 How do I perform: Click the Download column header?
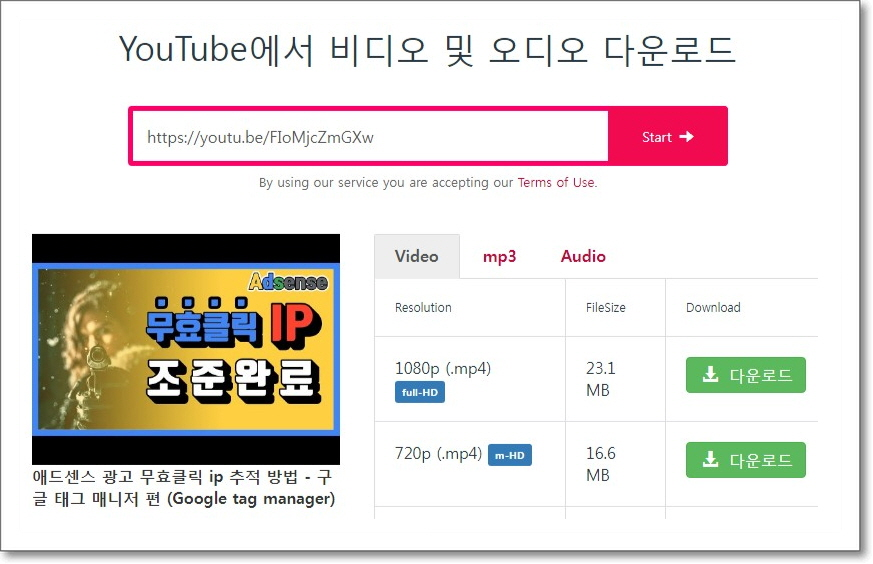tap(713, 307)
